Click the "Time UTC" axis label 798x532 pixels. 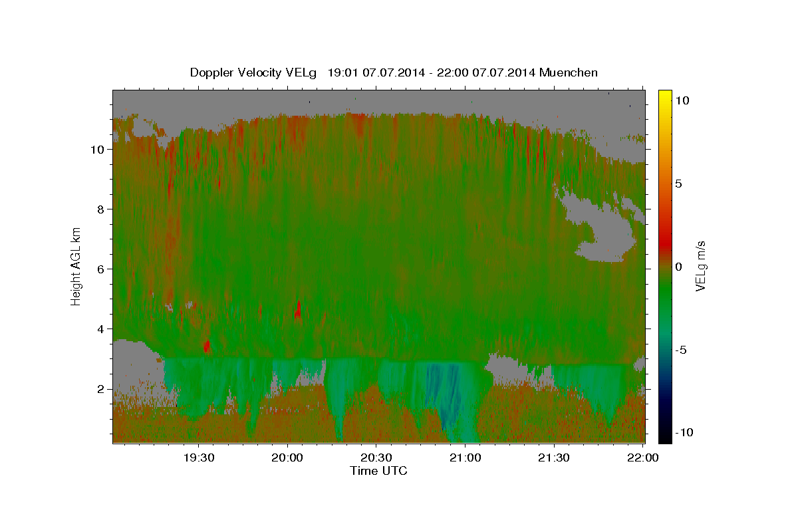pyautogui.click(x=378, y=471)
